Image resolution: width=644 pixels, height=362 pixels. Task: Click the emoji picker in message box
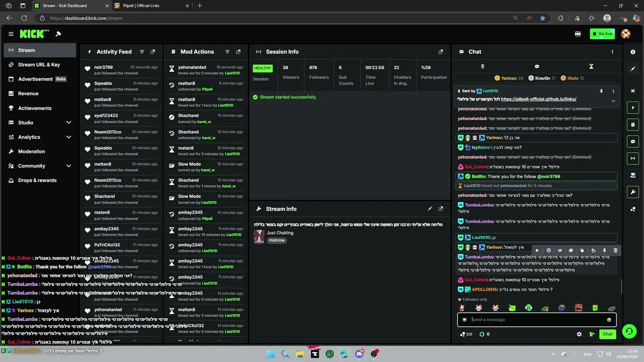[609, 320]
